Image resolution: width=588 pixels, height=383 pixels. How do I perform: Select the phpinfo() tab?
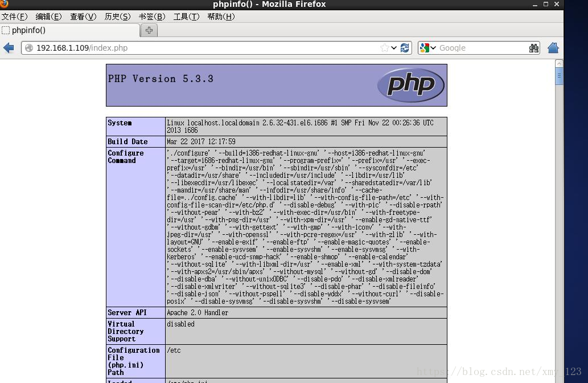click(70, 30)
